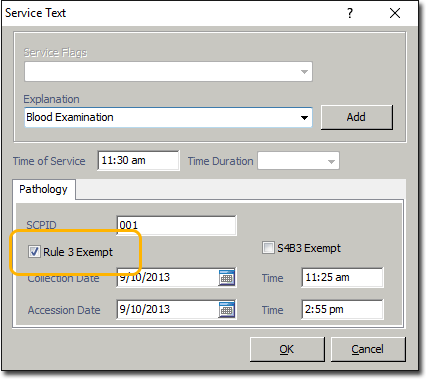Viewport: 426px width, 379px height.
Task: Click the Collection Date text field
Action: point(168,277)
